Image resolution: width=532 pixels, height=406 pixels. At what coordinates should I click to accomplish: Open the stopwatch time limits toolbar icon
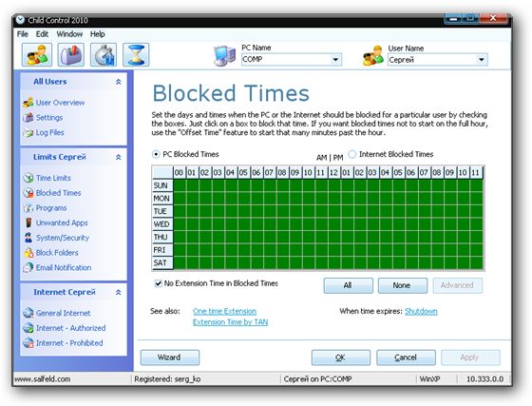104,54
